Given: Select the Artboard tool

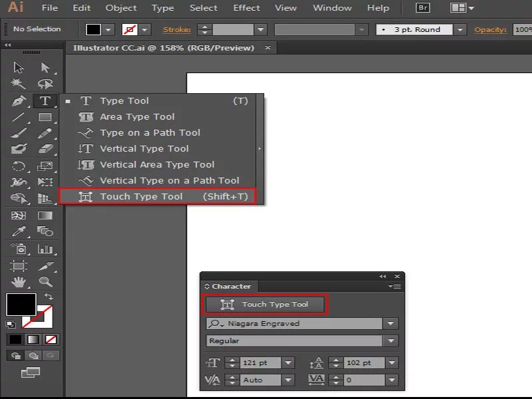Looking at the screenshot, I should click(x=19, y=265).
